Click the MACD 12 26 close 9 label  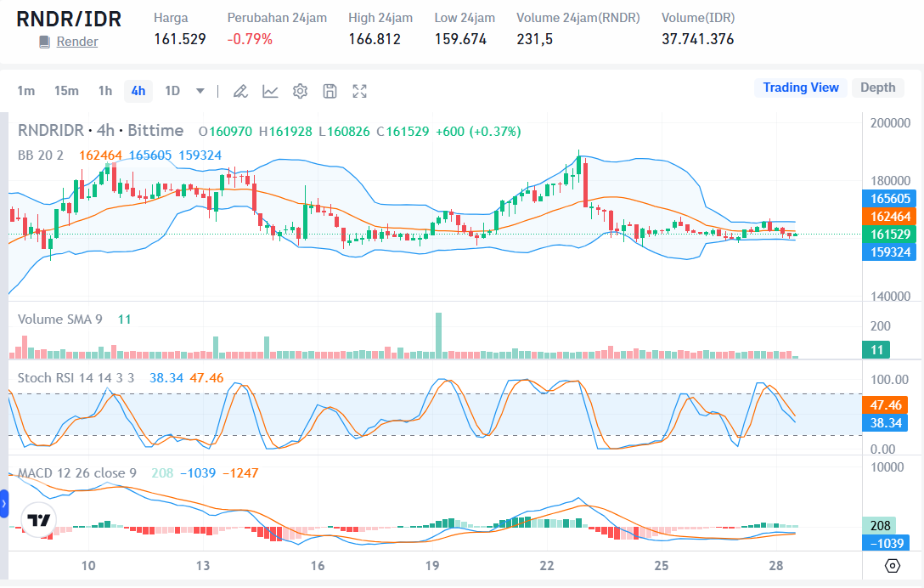click(x=77, y=472)
